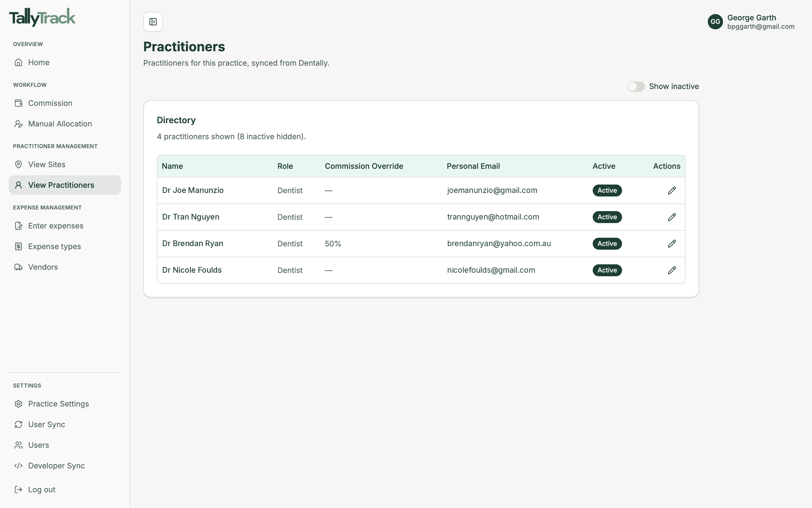
Task: Open Expense types page
Action: coord(65,247)
